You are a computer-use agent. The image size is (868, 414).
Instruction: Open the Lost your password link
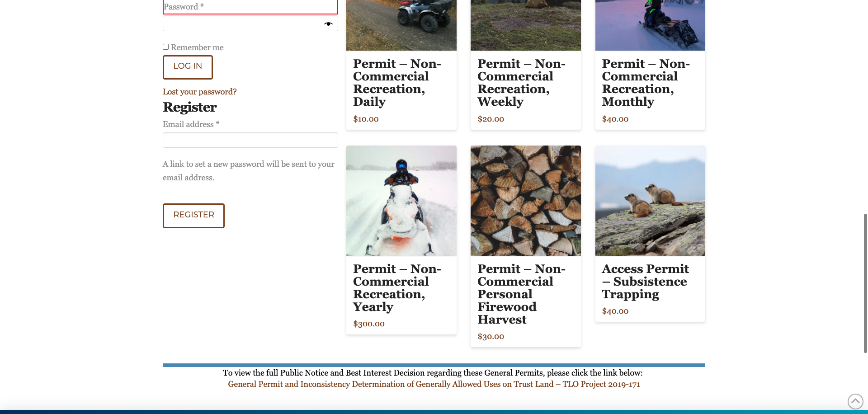pos(199,91)
